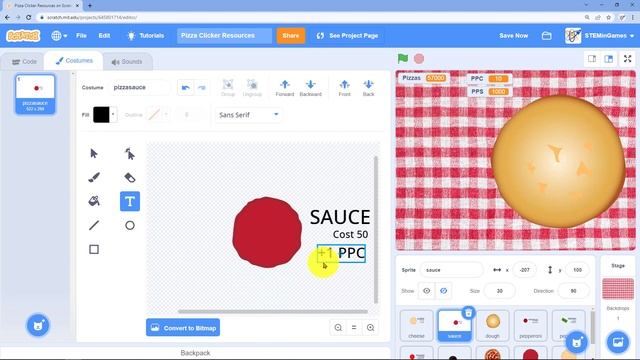Select the pepperoni sprite thumbnail
This screenshot has width=640, height=360.
tap(530, 325)
